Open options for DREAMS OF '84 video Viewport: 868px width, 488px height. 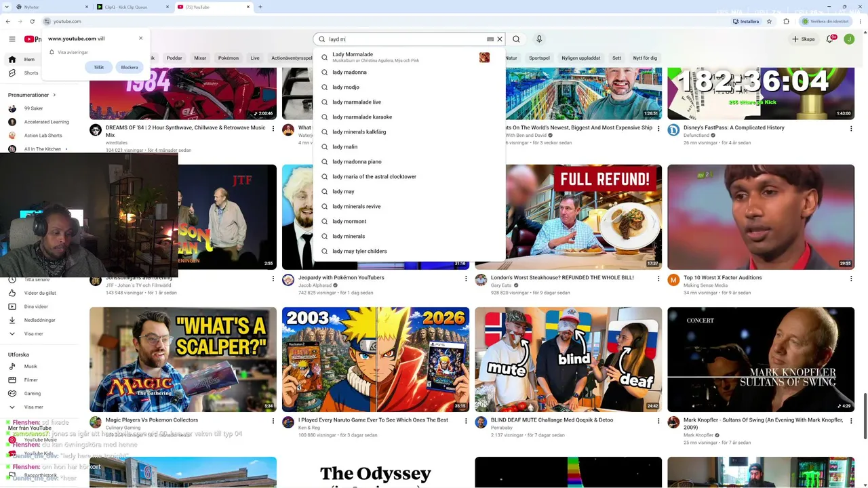273,129
